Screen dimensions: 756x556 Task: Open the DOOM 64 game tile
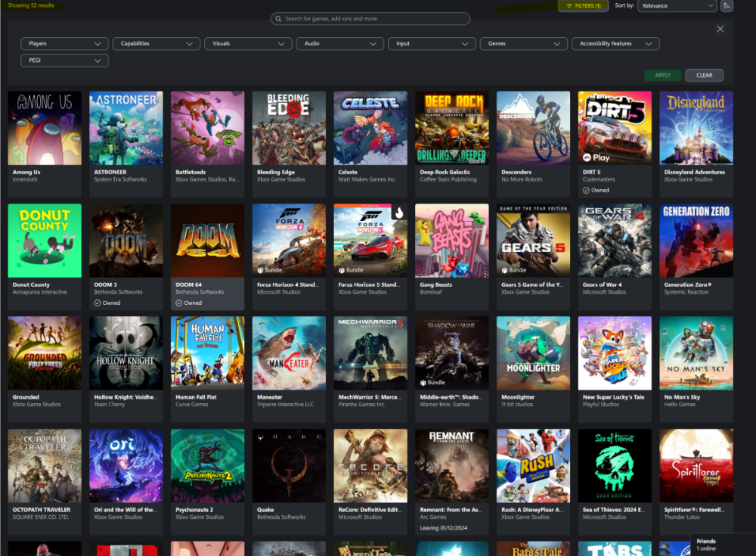(208, 241)
